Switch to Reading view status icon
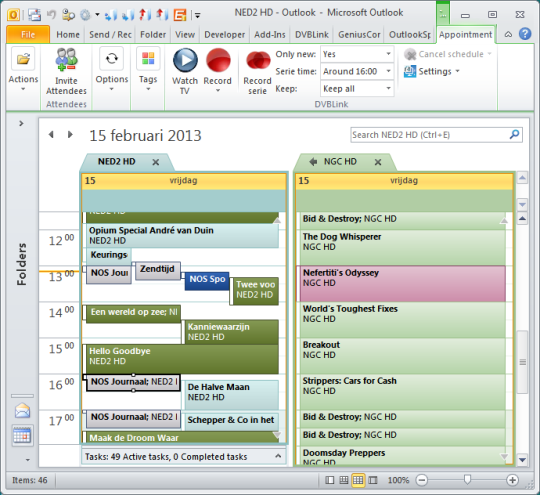 click(373, 480)
